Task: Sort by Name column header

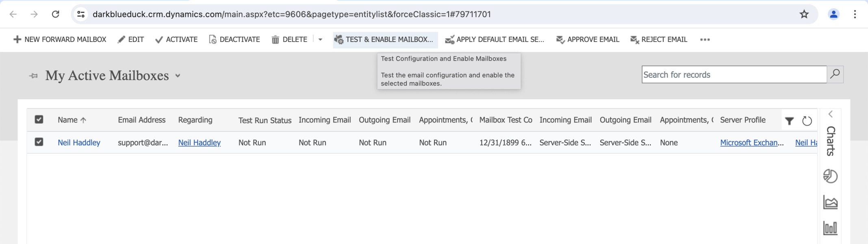Action: point(72,120)
